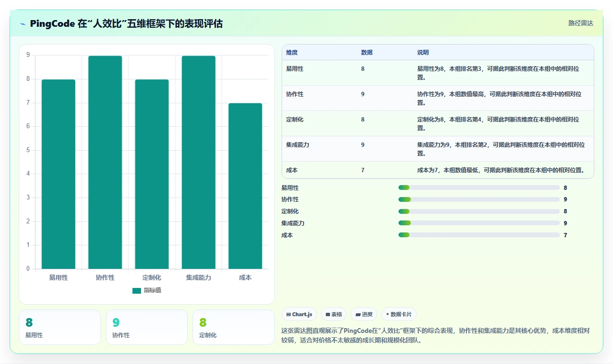Click the 集成能力 x-axis label
The width and height of the screenshot is (613, 364).
pos(198,277)
